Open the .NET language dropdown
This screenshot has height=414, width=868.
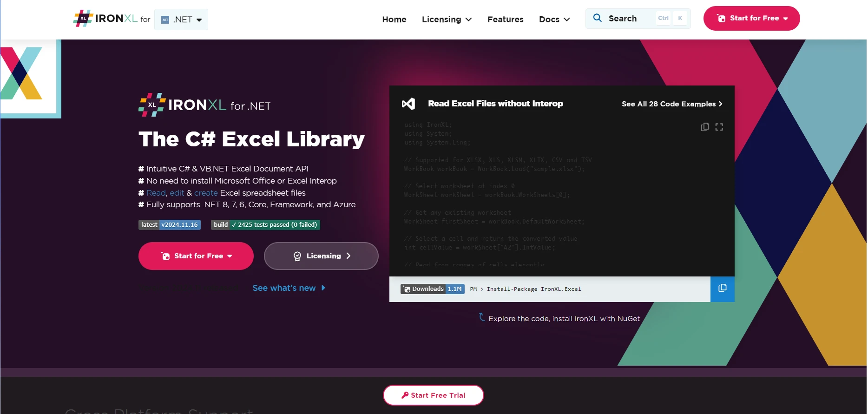[181, 20]
